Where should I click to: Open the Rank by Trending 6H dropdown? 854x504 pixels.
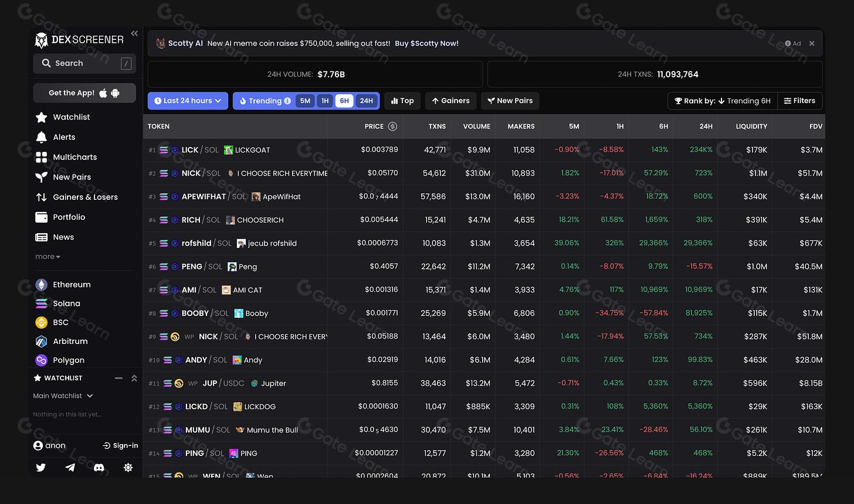[x=722, y=101]
